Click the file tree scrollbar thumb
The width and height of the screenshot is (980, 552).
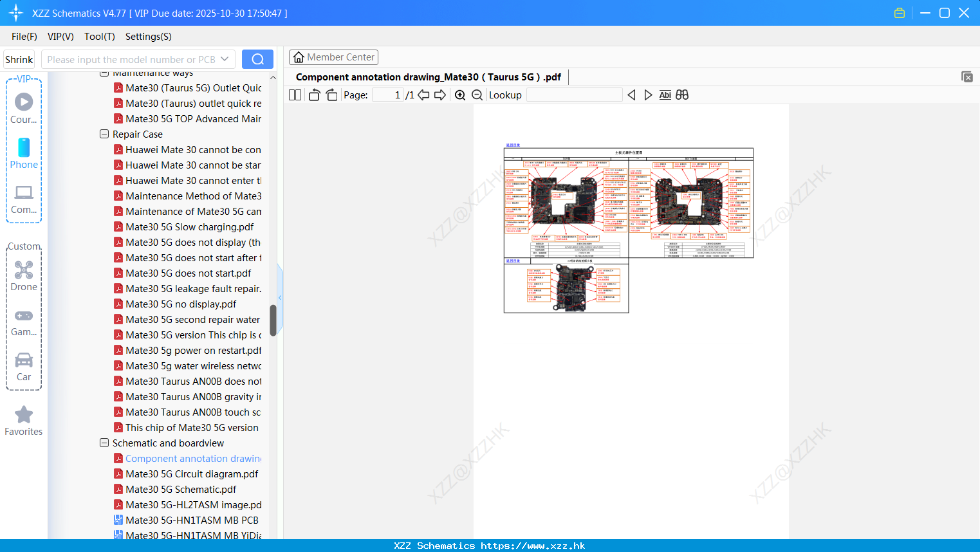point(273,320)
